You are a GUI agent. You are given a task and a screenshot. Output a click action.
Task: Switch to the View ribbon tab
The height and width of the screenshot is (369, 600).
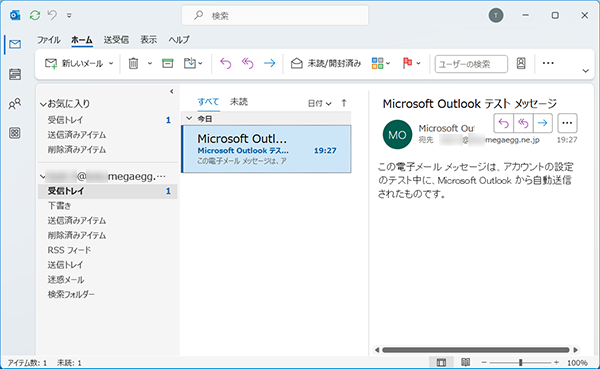tap(148, 40)
